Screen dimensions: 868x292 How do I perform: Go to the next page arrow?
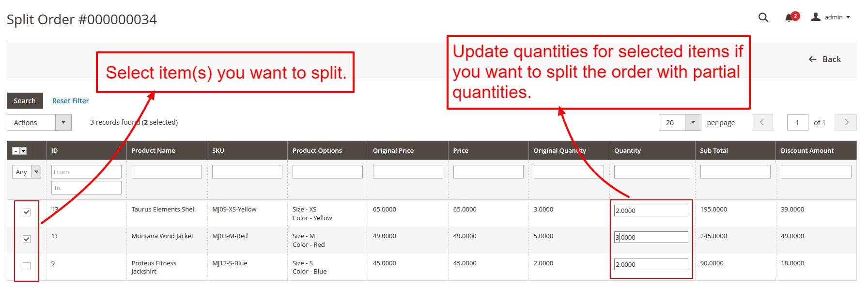846,122
